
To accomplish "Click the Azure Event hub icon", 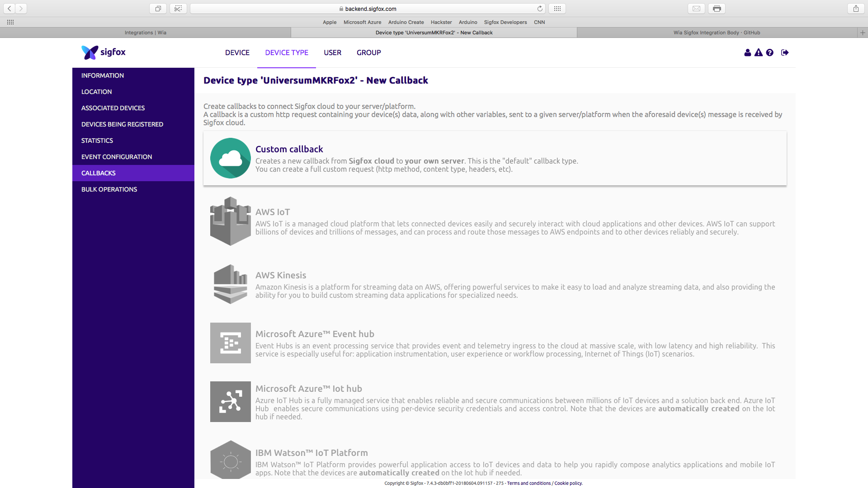I will point(230,343).
